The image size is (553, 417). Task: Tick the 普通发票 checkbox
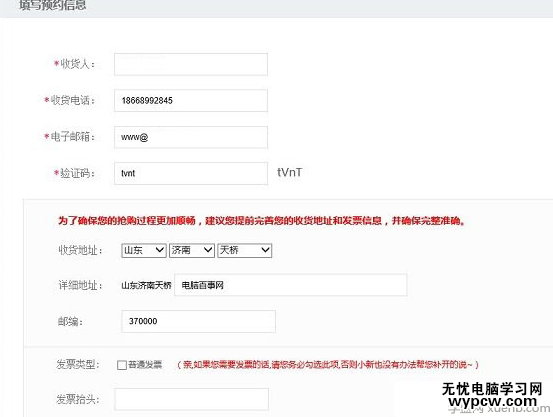coord(122,365)
